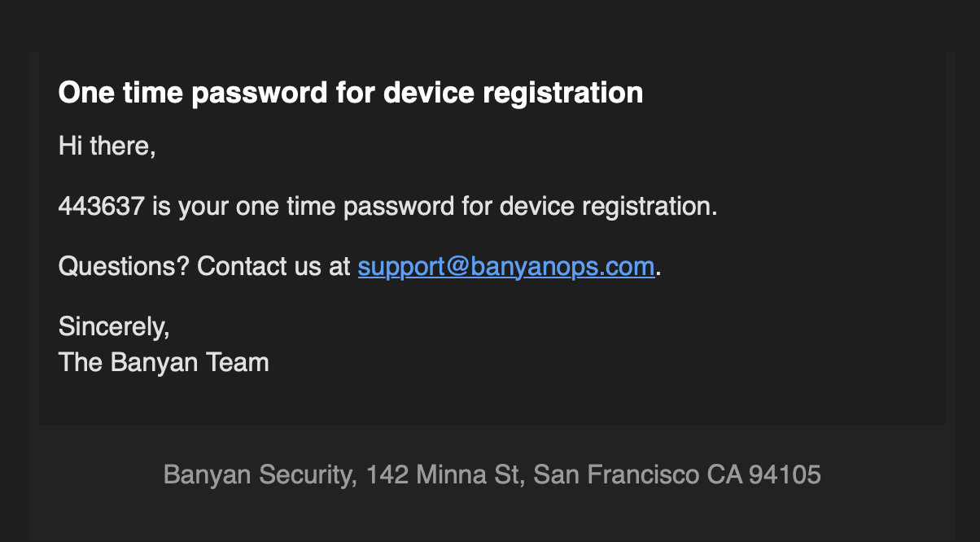This screenshot has height=542, width=980.
Task: Click the 443637 one time password code
Action: tap(101, 207)
